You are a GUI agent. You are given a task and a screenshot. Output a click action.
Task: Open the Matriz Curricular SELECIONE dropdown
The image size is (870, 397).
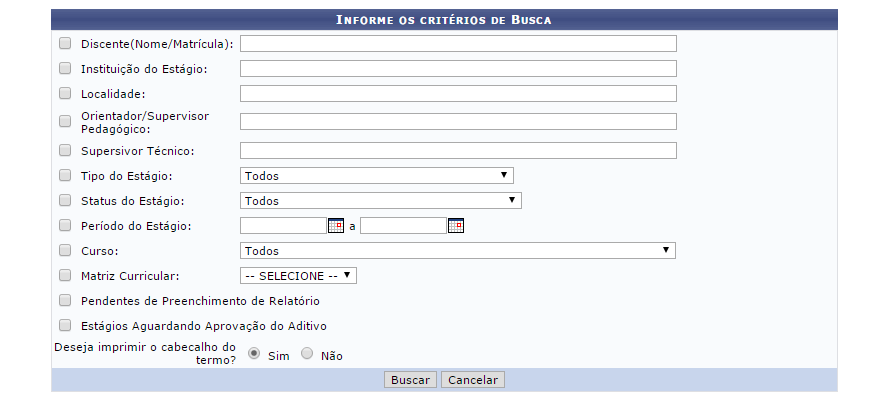coord(298,276)
